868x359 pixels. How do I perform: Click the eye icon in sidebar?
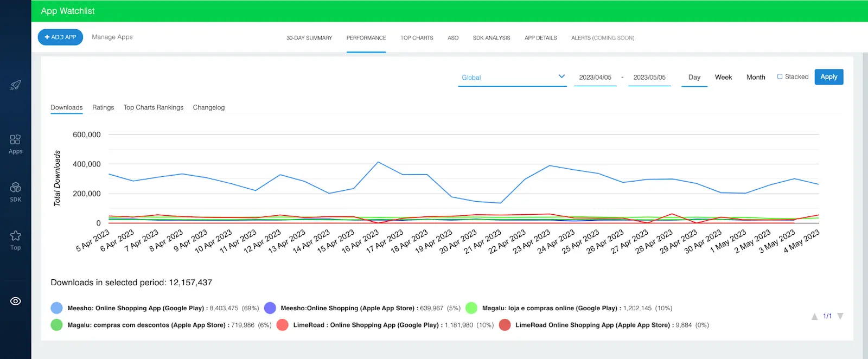[16, 301]
